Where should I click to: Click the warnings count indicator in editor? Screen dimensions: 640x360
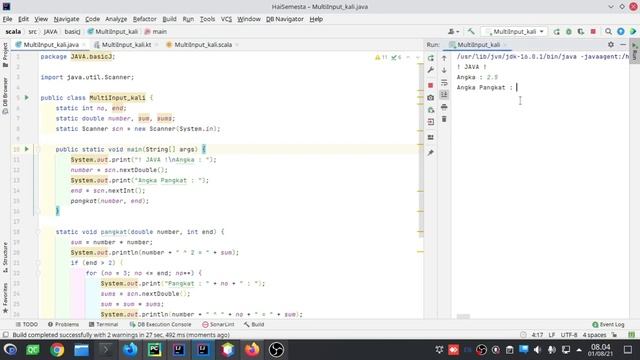pos(381,58)
